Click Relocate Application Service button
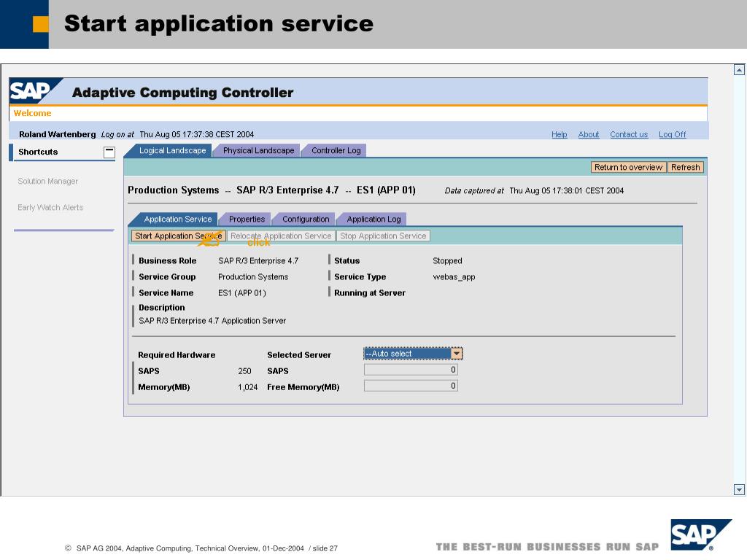 coord(281,236)
